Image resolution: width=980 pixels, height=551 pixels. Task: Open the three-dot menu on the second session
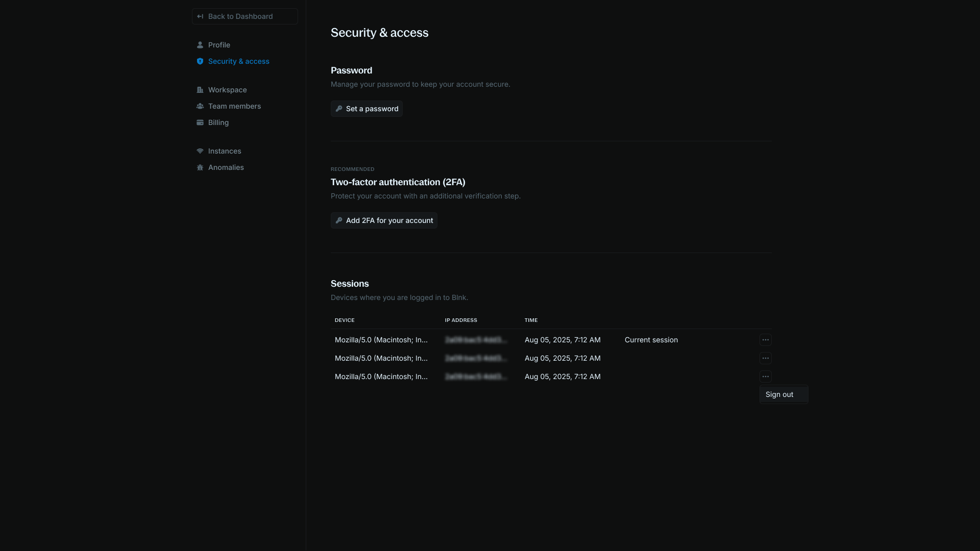pyautogui.click(x=766, y=358)
